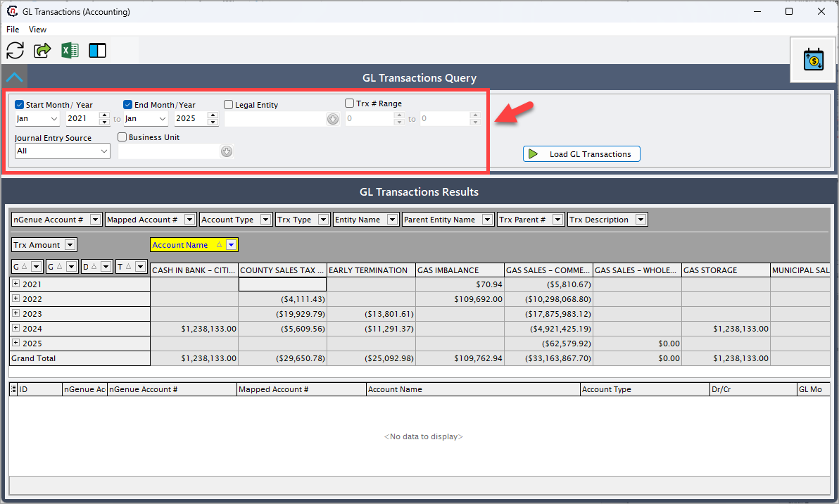Click the Mapped Account # grid column header
The height and width of the screenshot is (504, 839).
pyautogui.click(x=301, y=389)
